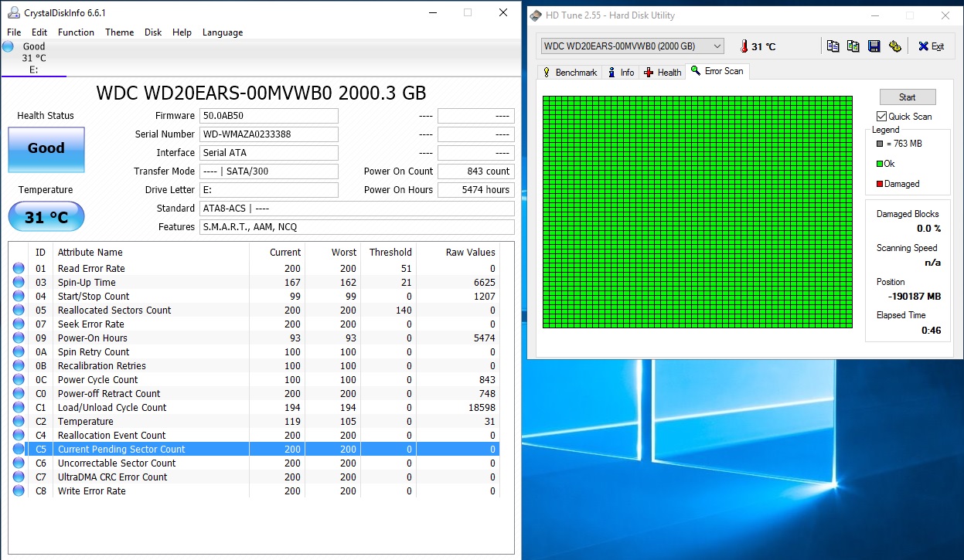Switch to the Benchmark tab

click(x=570, y=73)
